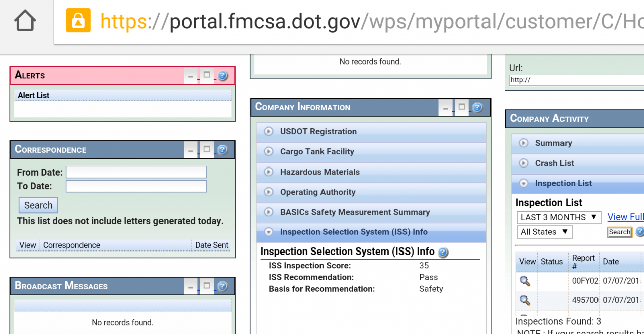Open help for the Correspondence panel
644x334 pixels.
222,150
